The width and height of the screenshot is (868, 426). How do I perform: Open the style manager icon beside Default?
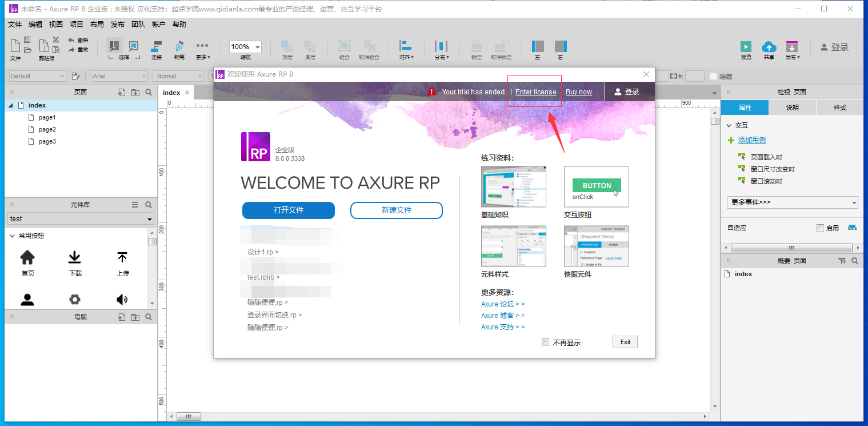[x=75, y=76]
